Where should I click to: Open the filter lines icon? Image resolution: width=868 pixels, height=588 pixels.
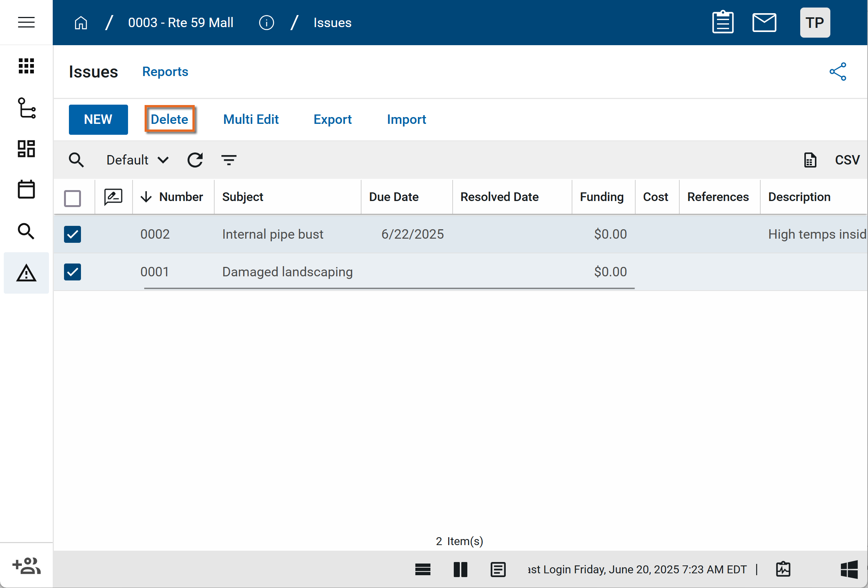229,160
